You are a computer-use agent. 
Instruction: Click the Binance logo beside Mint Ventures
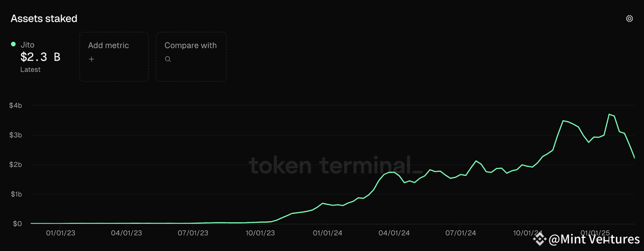point(540,239)
